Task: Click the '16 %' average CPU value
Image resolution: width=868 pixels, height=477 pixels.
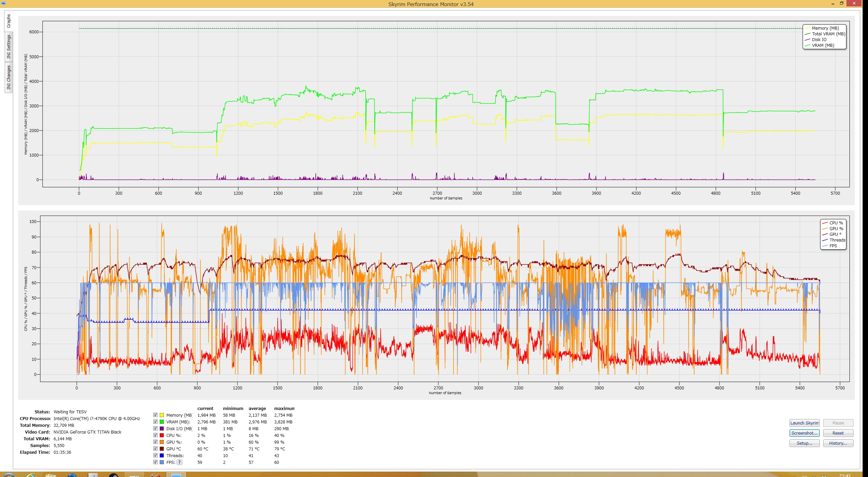Action: coord(254,436)
